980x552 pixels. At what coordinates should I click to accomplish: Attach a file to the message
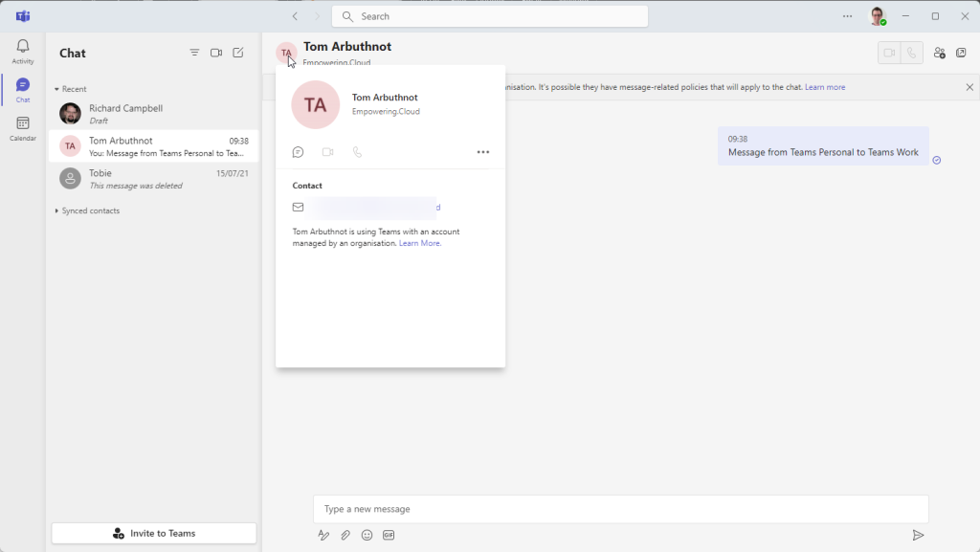pyautogui.click(x=345, y=535)
